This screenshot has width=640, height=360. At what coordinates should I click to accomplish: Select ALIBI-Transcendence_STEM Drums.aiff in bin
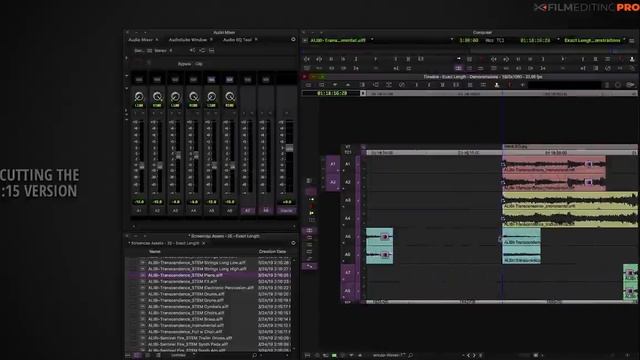coord(186,294)
